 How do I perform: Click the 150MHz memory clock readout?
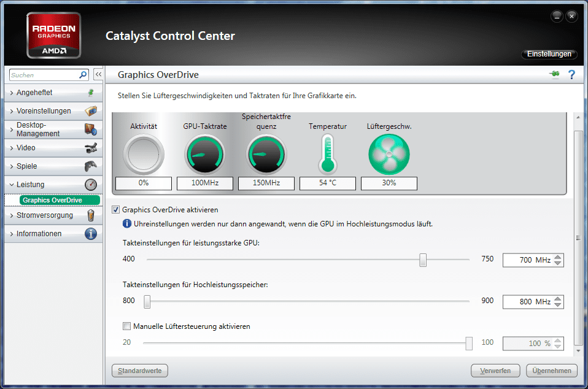266,183
